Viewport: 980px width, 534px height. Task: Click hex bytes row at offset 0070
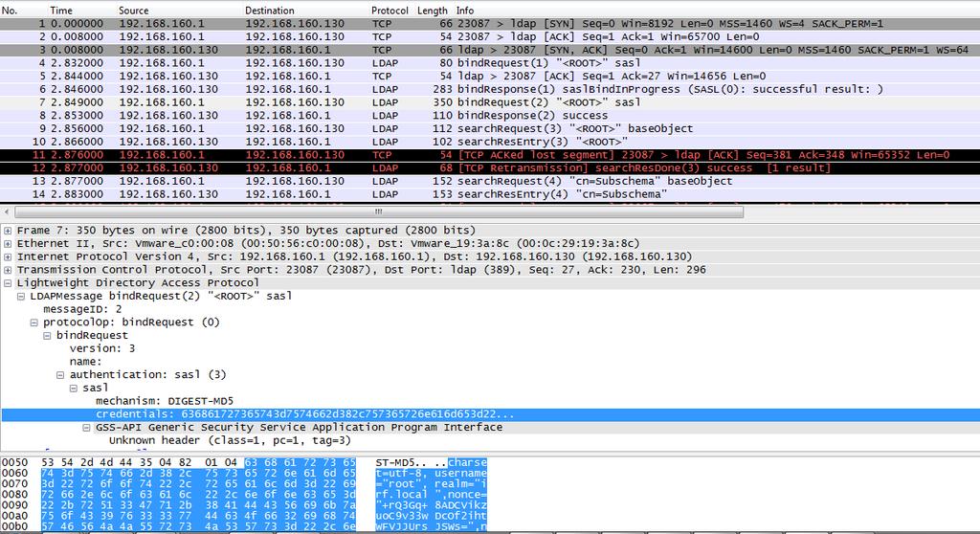(x=199, y=484)
